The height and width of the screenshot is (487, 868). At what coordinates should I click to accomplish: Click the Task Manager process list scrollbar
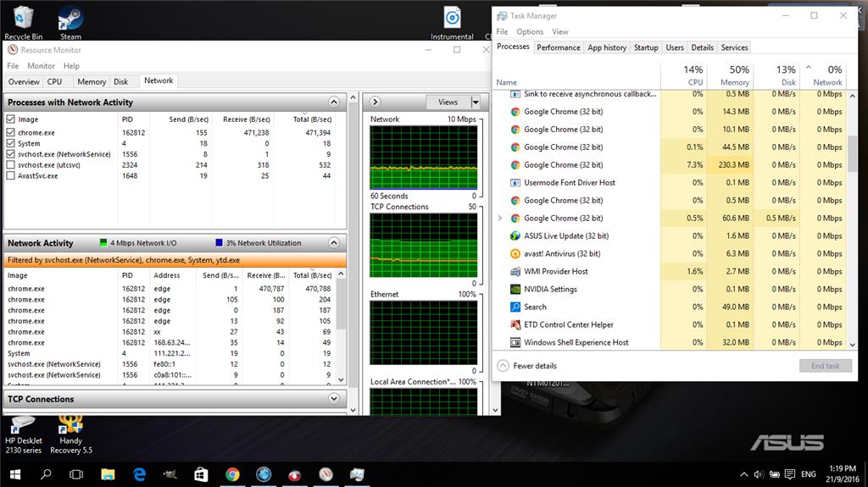pyautogui.click(x=852, y=152)
